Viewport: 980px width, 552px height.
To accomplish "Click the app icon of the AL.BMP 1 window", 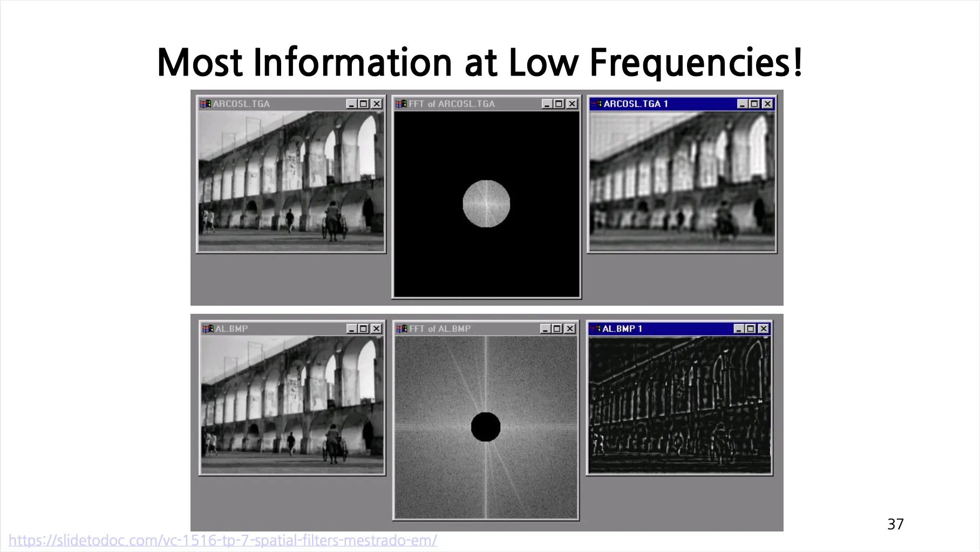I will (595, 328).
